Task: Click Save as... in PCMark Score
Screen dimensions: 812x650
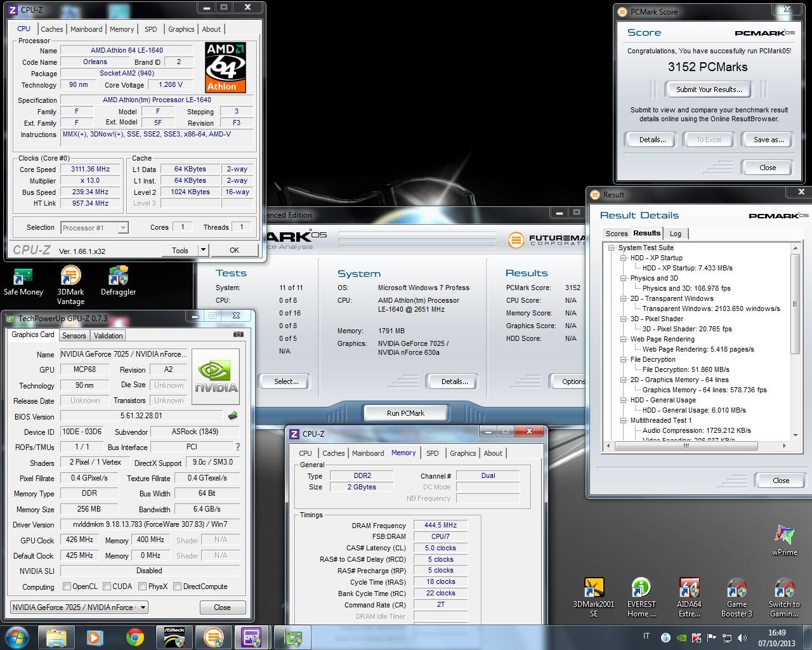Action: (x=768, y=140)
